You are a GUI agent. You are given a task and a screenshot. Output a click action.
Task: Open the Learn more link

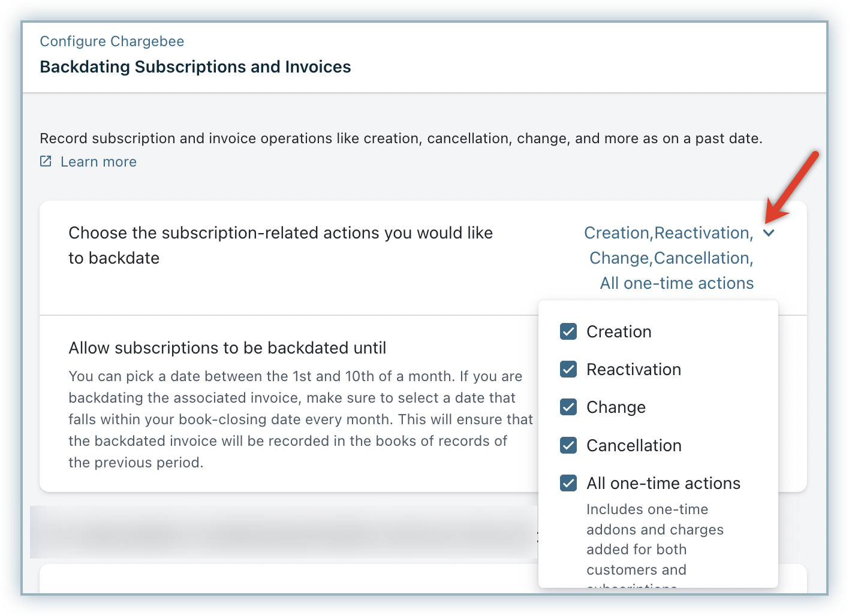[x=98, y=162]
